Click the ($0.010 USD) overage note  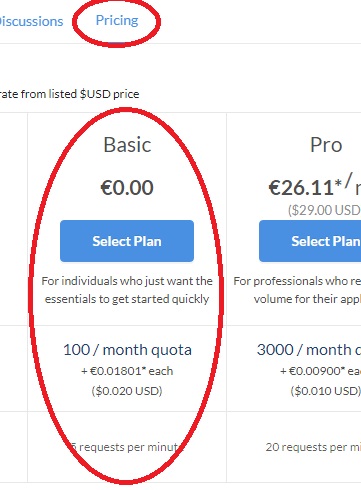(x=326, y=391)
